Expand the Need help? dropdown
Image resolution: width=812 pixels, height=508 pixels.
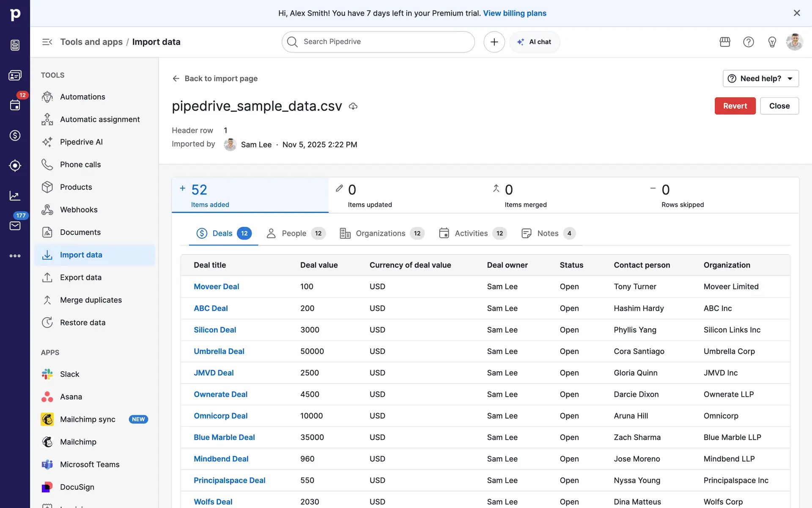coord(760,79)
